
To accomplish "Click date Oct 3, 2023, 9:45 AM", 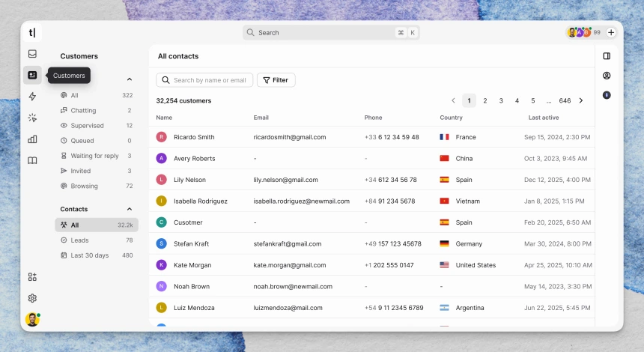I will click(556, 158).
